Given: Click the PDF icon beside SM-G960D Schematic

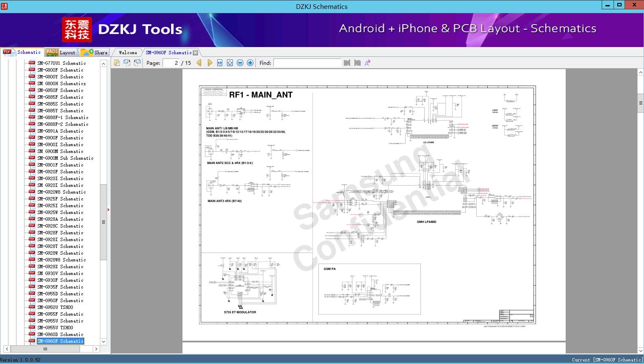Looking at the screenshot, I should 32,334.
